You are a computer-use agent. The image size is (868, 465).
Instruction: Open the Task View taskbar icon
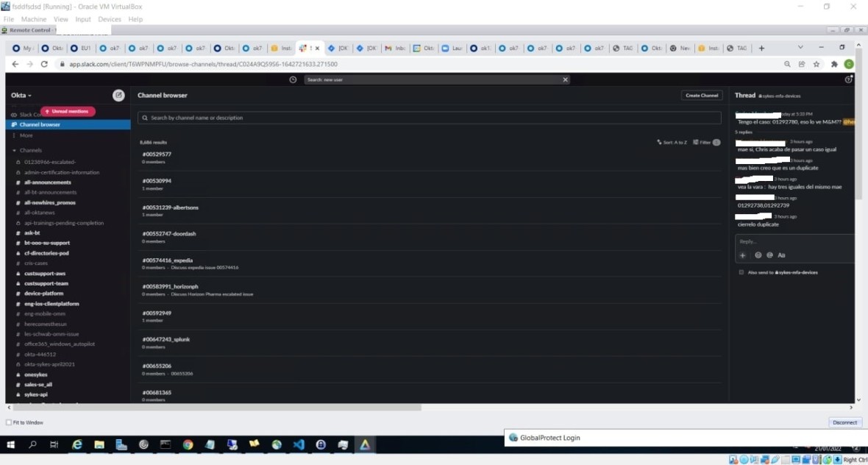coord(54,444)
